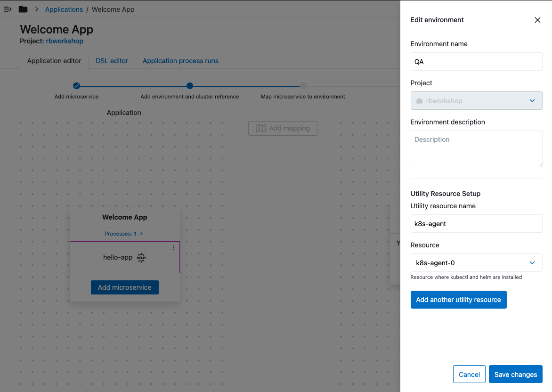Click the folder icon in breadcrumb
This screenshot has width=552, height=392.
coord(23,9)
